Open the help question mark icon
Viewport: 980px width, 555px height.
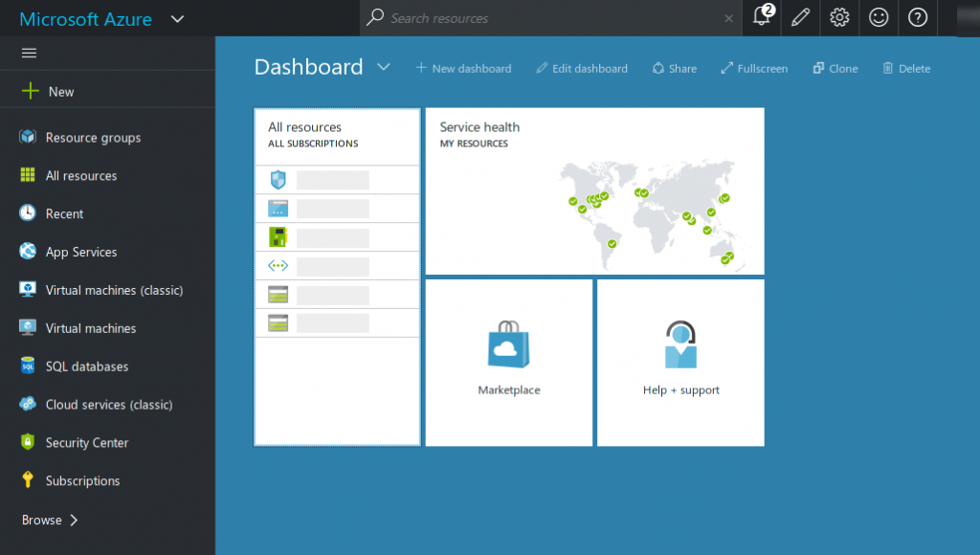(x=918, y=17)
